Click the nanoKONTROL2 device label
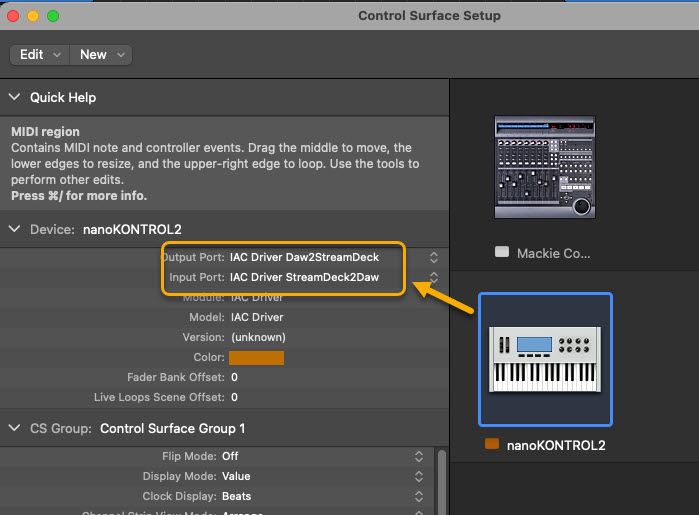The height and width of the screenshot is (515, 699). (555, 445)
